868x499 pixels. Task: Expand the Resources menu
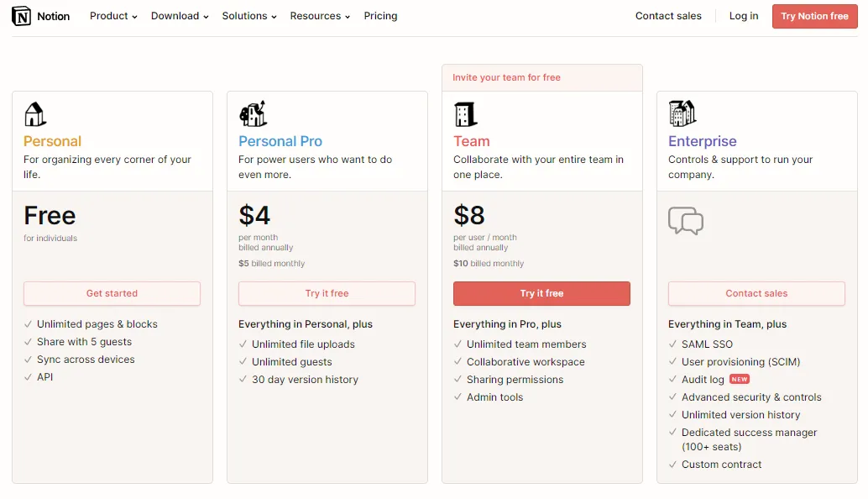click(320, 16)
